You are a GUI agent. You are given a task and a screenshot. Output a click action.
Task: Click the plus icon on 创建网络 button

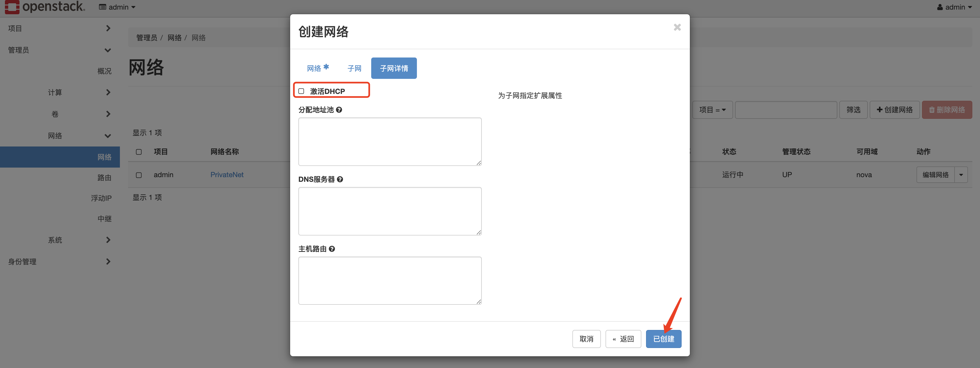coord(880,110)
